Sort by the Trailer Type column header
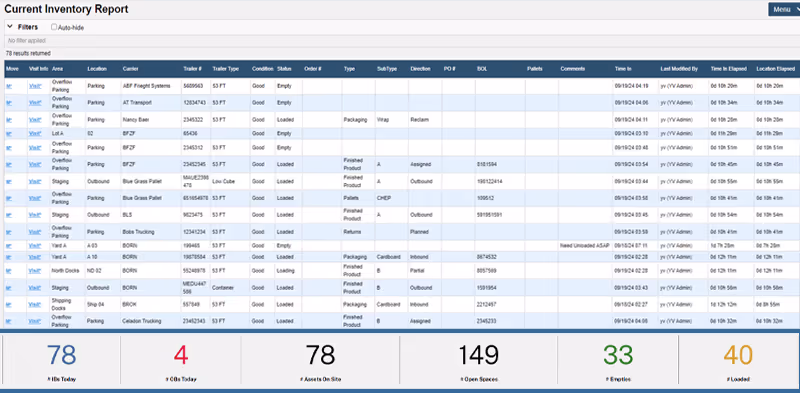Screen dimensions: 800x393 click(x=225, y=69)
